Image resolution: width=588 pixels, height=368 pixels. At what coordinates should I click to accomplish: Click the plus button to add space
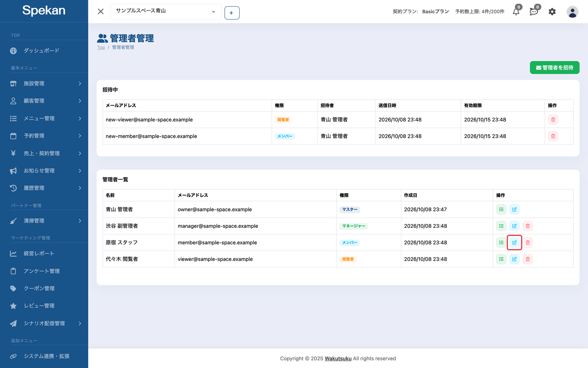(x=232, y=13)
